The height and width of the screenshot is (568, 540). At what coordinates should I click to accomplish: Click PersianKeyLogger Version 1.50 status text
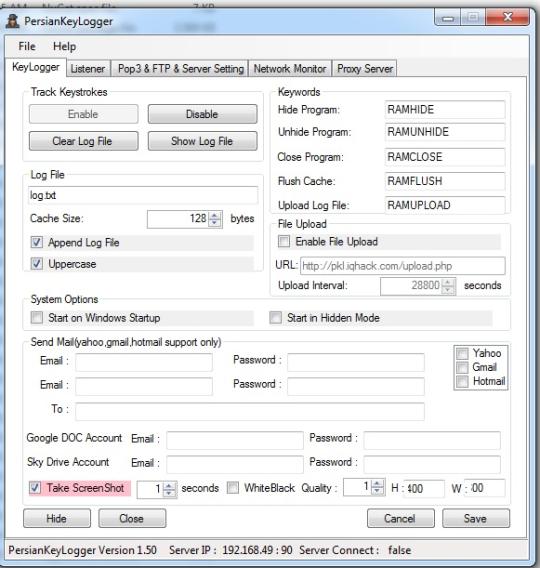[x=83, y=550]
